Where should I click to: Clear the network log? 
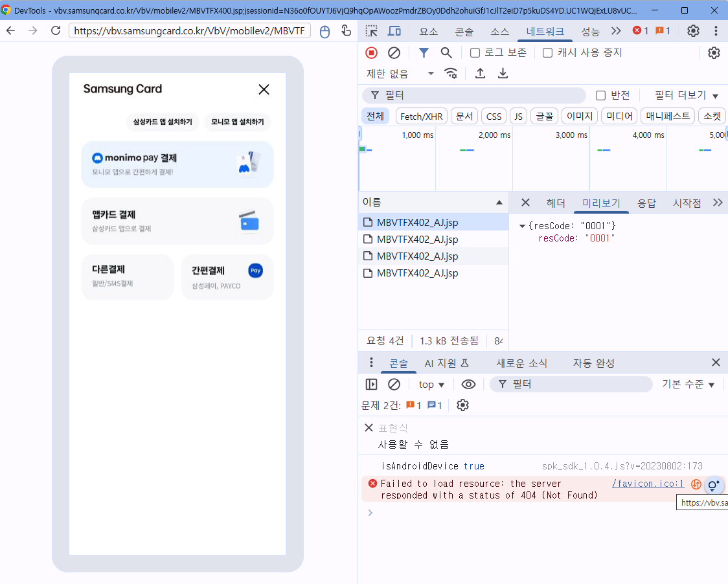pos(394,53)
